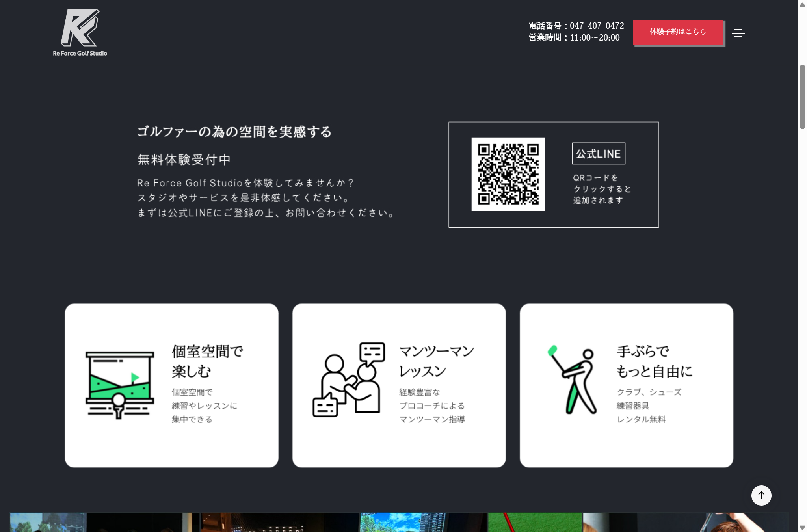Click the golf simulator screen icon
807x532 pixels.
pos(120,385)
